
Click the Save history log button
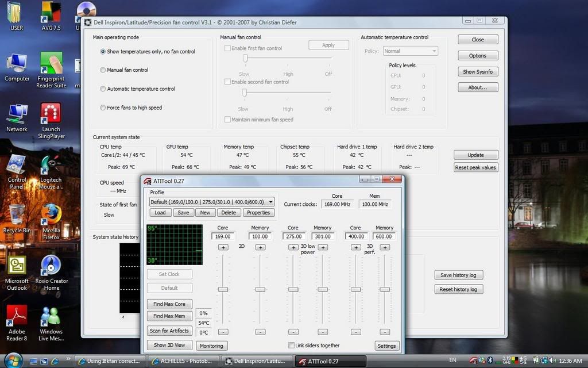(458, 275)
